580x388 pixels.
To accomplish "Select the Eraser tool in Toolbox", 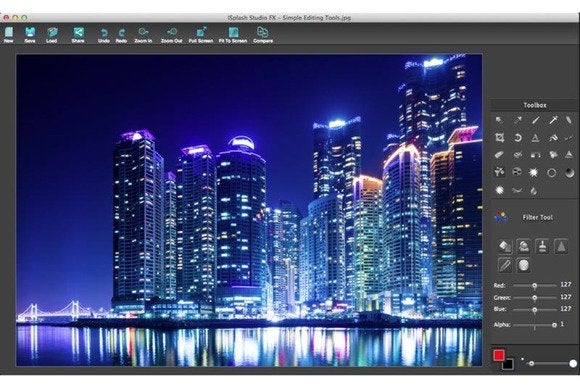I will [x=499, y=155].
